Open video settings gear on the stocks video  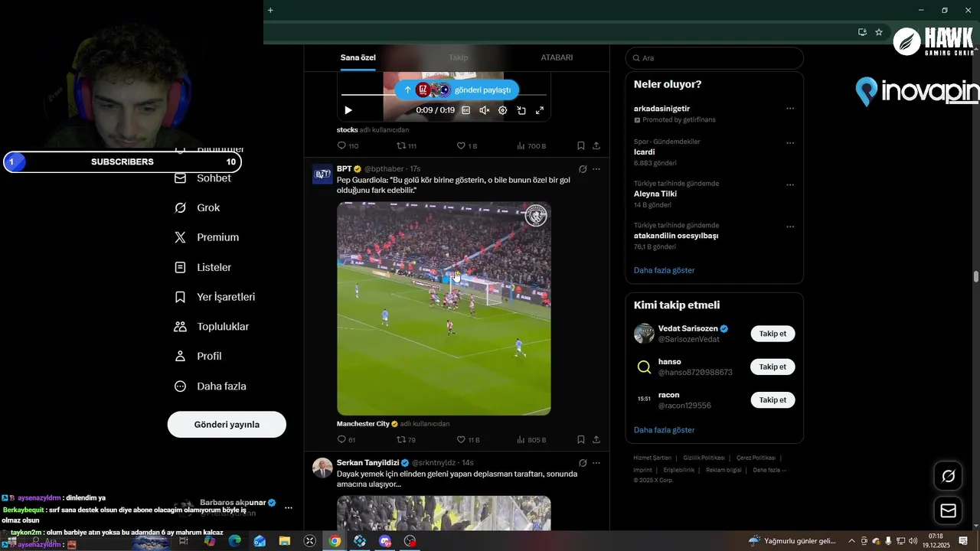coord(502,110)
